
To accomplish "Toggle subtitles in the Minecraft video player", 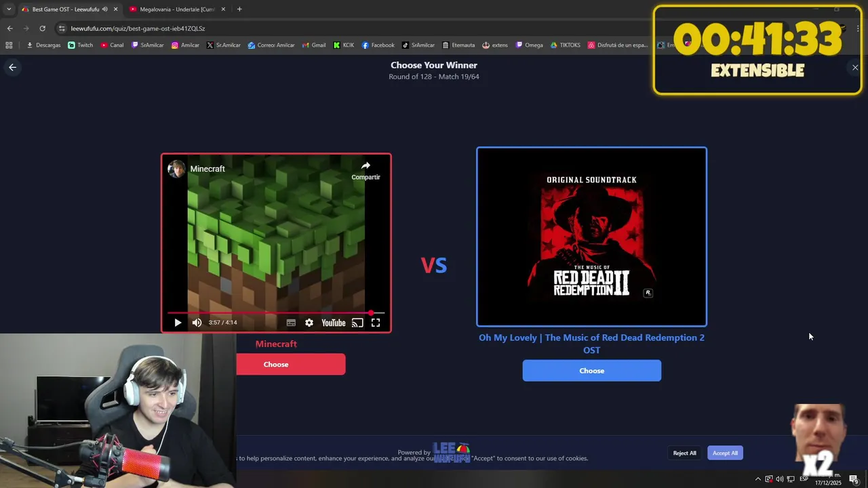I will [x=291, y=323].
